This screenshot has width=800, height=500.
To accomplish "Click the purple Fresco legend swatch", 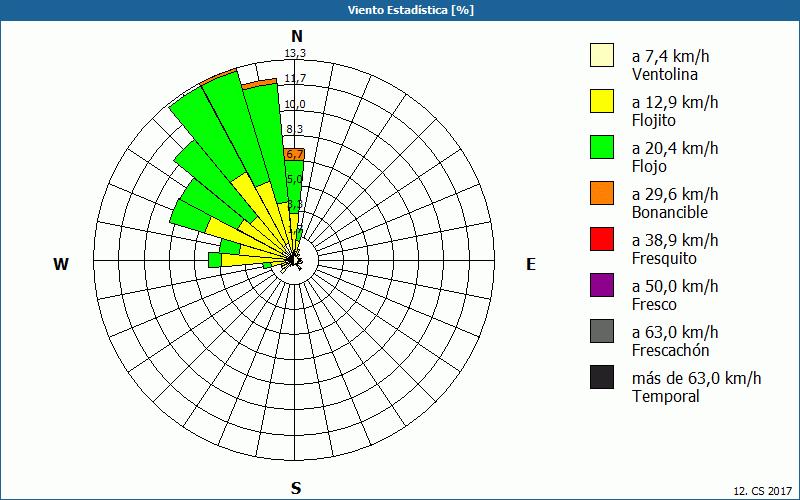I will click(602, 285).
